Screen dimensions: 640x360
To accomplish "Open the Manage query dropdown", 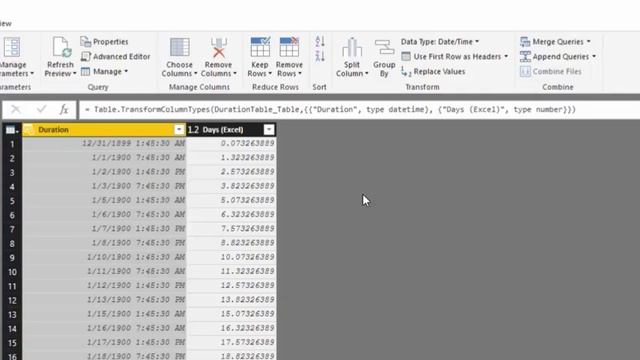I will (105, 71).
